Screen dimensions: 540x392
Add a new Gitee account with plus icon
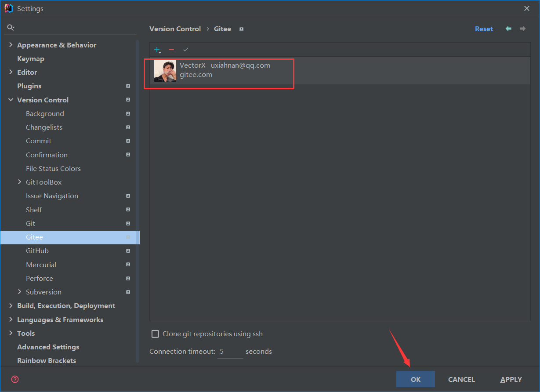click(157, 50)
